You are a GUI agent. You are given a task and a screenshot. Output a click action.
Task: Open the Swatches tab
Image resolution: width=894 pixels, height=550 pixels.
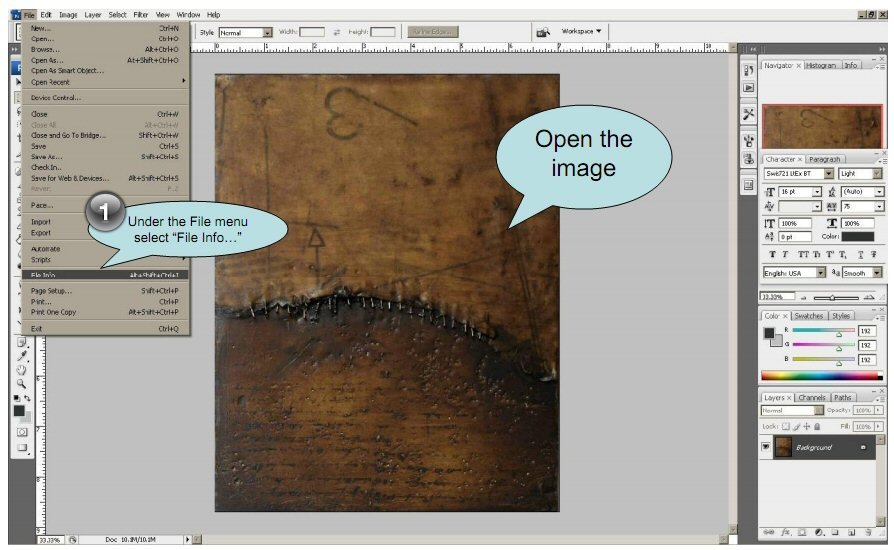tap(810, 315)
